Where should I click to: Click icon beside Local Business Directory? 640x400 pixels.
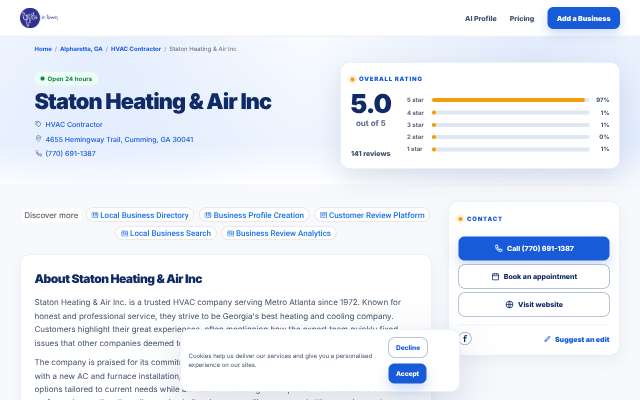(95, 215)
